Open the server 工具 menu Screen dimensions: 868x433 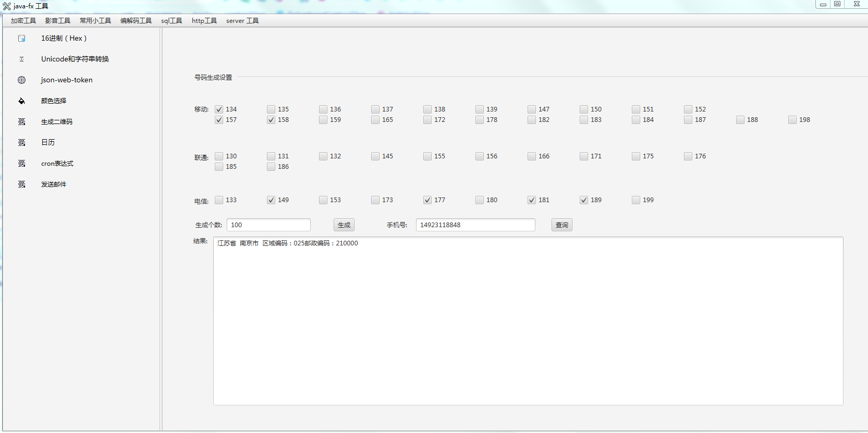pyautogui.click(x=242, y=21)
